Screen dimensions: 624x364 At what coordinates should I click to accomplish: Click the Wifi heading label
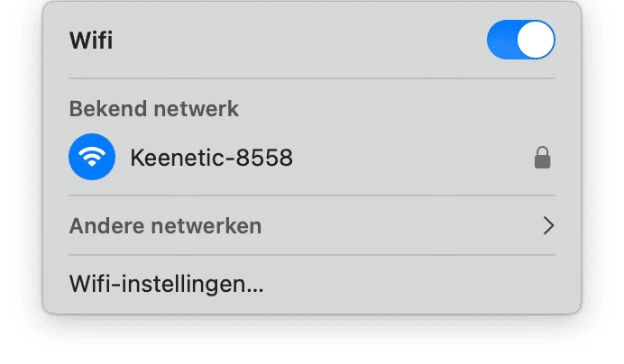tap(91, 41)
